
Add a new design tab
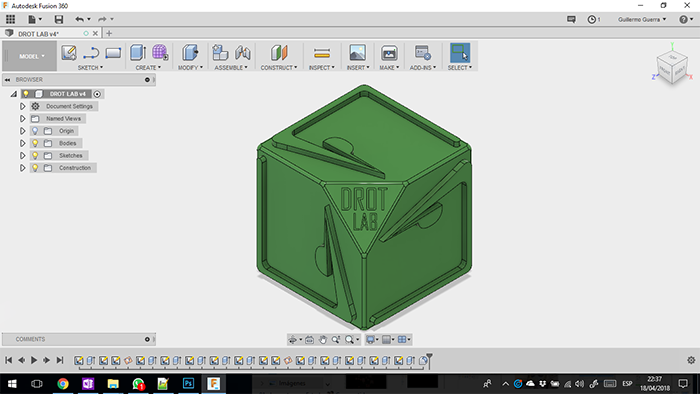pos(109,33)
